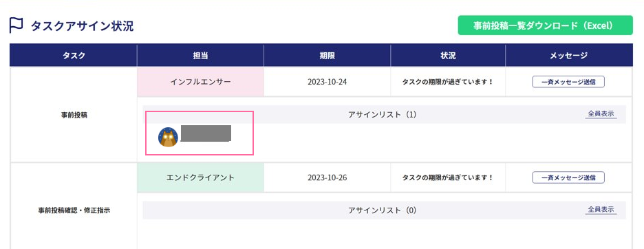644x249 pixels.
Task: Click the 2023-10-24 deadline date
Action: click(x=328, y=81)
